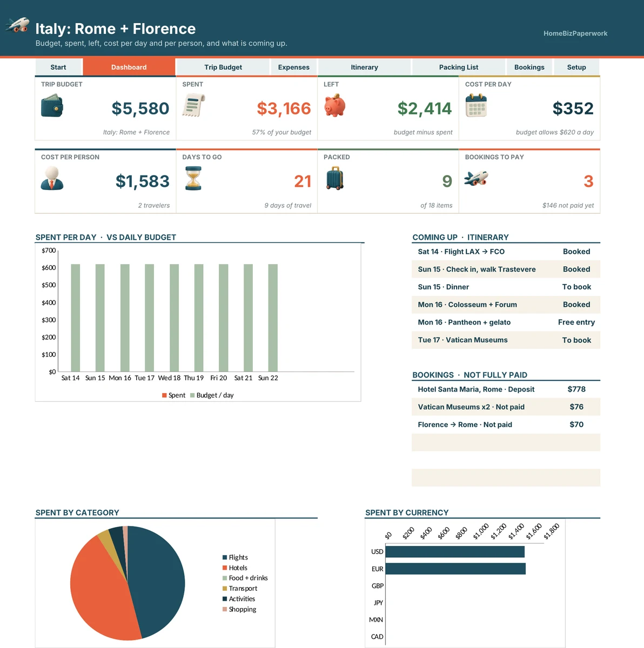Click the Coming Up Itinerary heading

tap(460, 238)
